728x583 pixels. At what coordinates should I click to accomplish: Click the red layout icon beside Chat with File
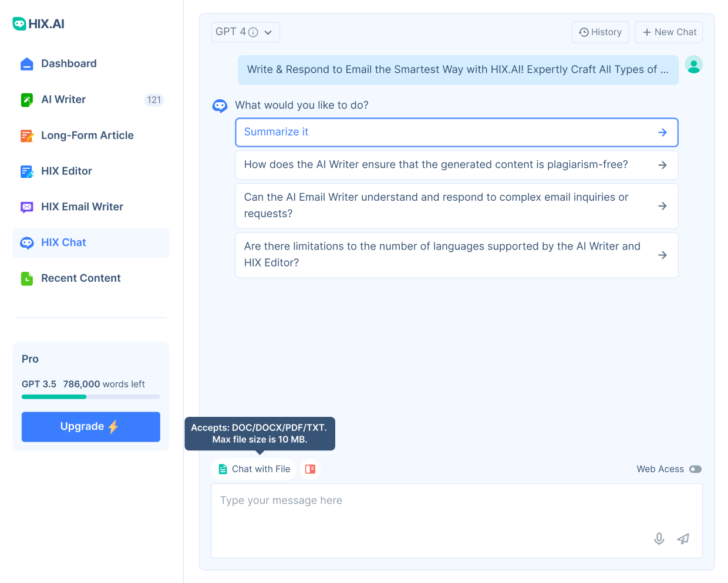coord(311,469)
